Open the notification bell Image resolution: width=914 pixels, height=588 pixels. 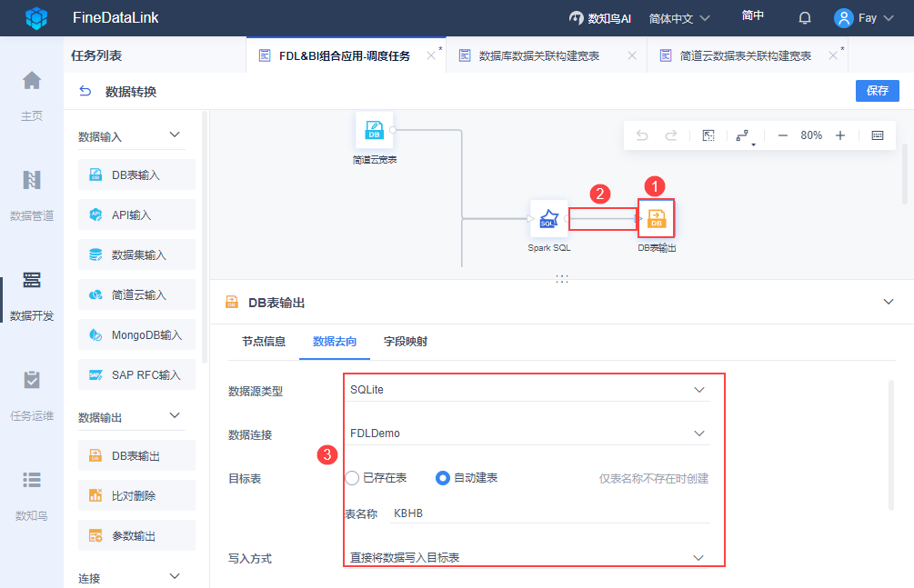tap(805, 18)
